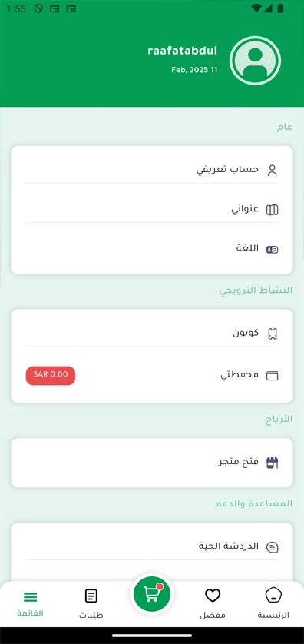Open الدردشة الحية live chat entry
304x644 pixels.
pos(152,546)
